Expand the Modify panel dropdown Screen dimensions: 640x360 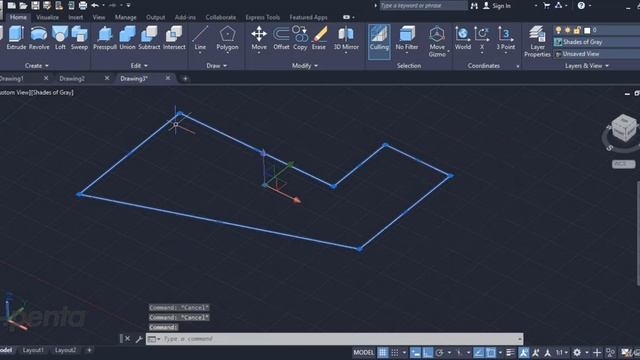304,65
